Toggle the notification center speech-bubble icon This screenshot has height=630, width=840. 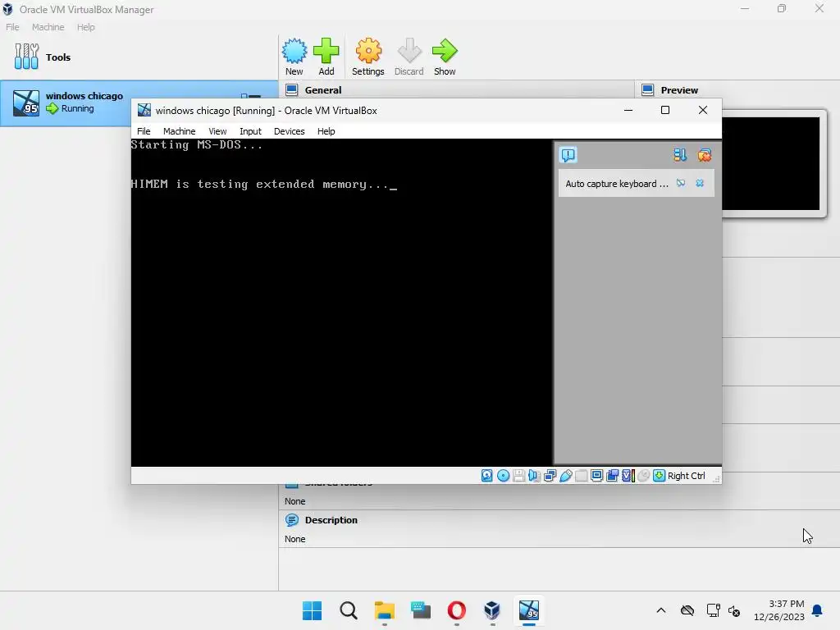click(568, 155)
